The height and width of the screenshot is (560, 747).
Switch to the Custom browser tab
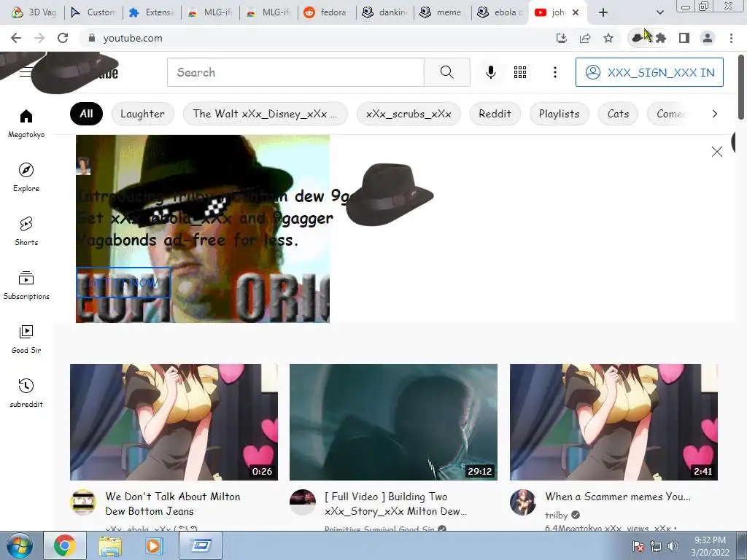click(93, 12)
